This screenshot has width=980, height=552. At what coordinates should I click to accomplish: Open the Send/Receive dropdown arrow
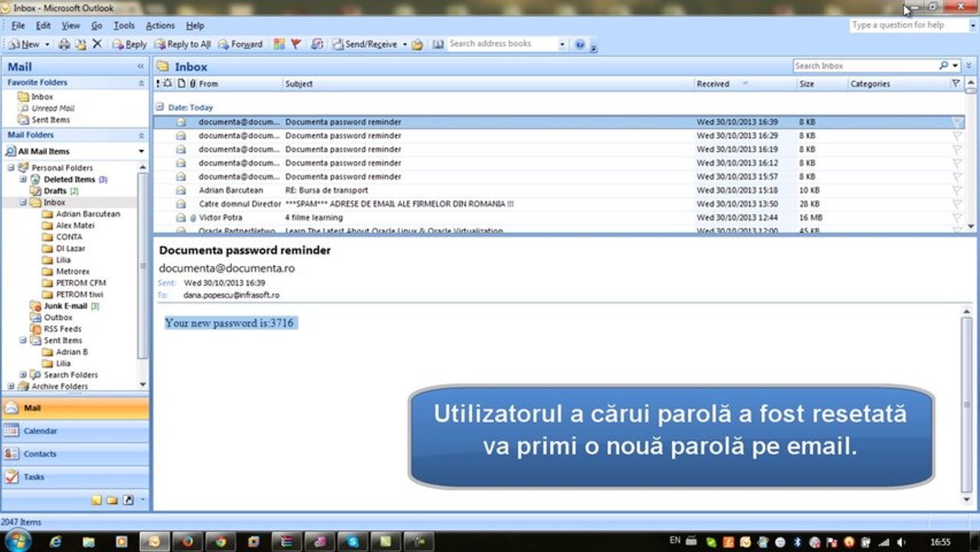[x=404, y=44]
